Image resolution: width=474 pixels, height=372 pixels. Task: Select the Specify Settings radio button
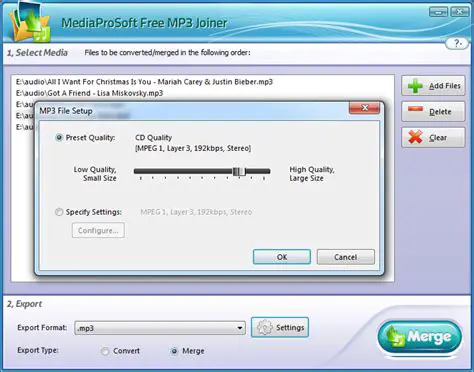59,212
